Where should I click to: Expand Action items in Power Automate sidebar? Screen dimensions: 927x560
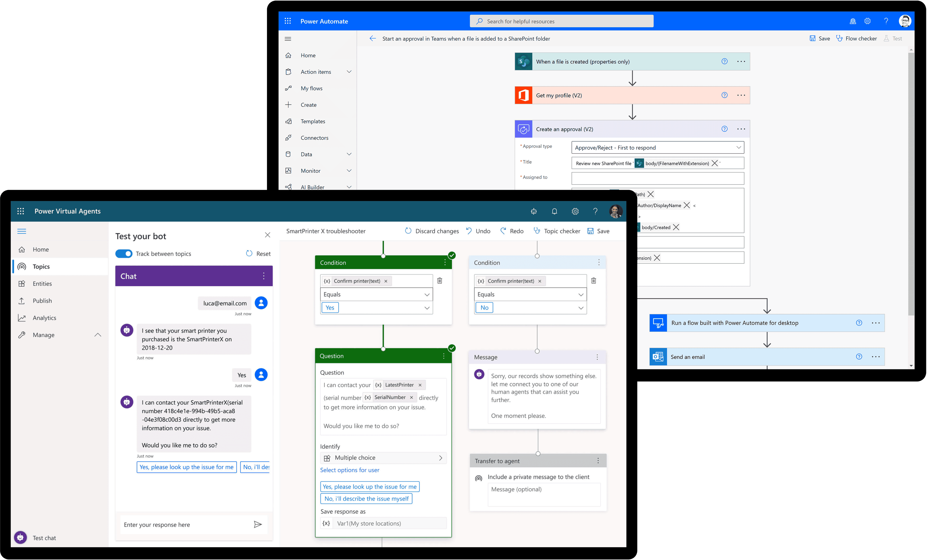click(349, 71)
